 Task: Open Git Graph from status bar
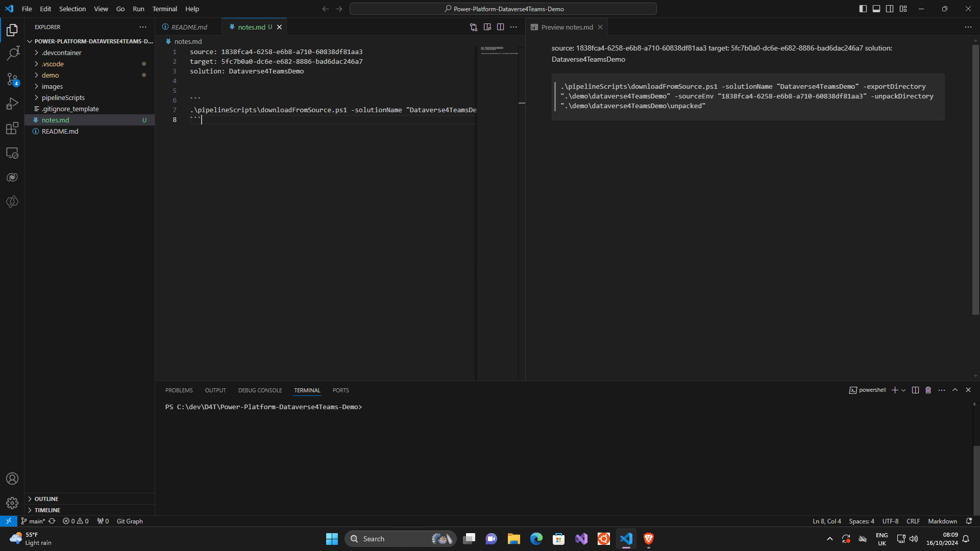[130, 521]
